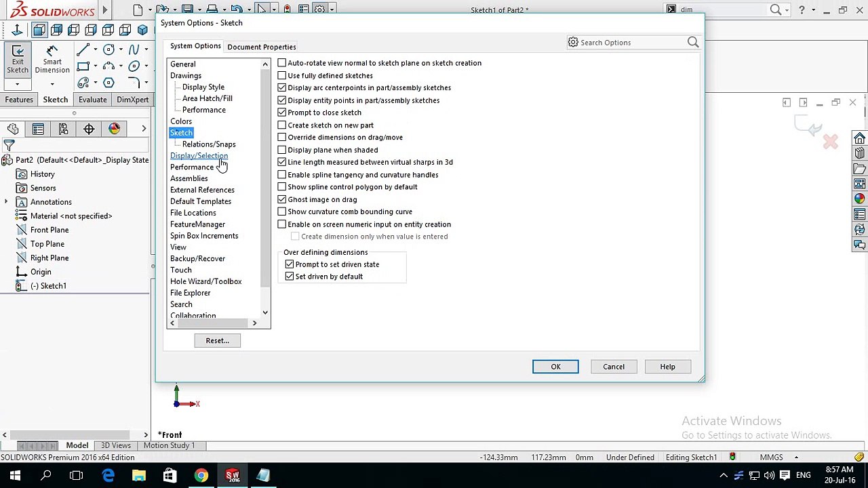Click the New document icon

coord(138,9)
